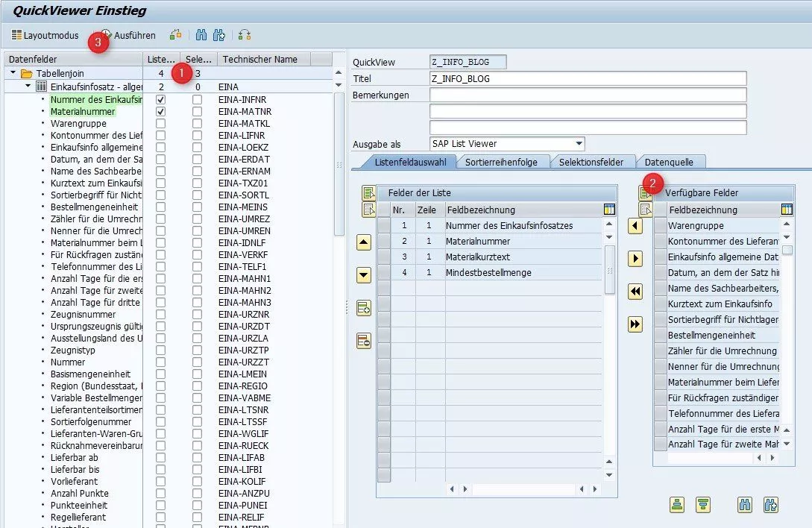
Task: Click the move field down arrow button
Action: click(364, 275)
